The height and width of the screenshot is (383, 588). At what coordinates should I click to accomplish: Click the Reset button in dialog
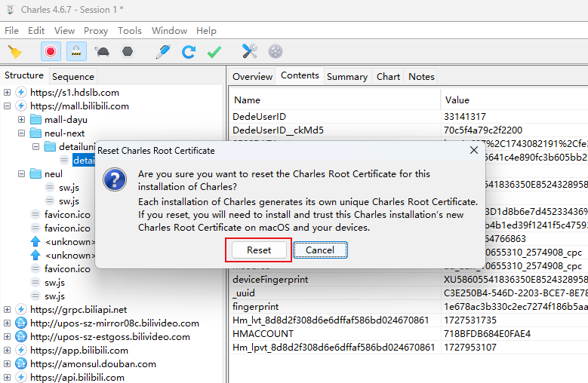tap(259, 250)
